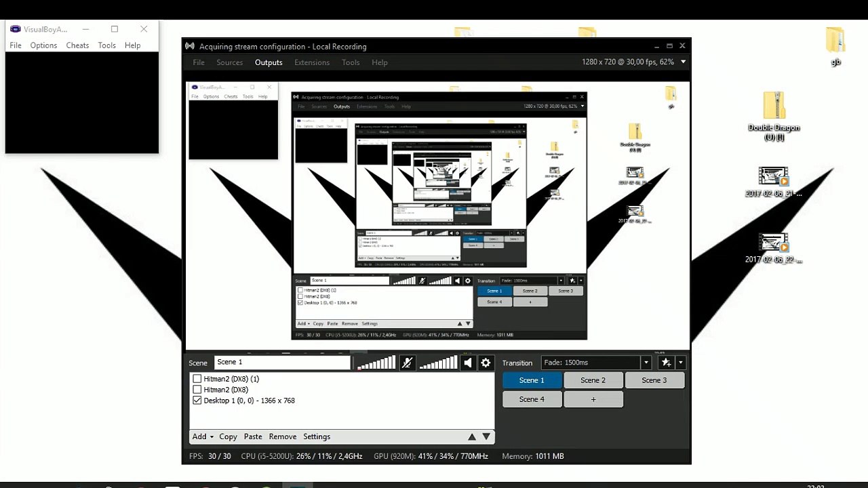This screenshot has width=868, height=488.
Task: Adjust the speaker volume level bars
Action: 438,363
